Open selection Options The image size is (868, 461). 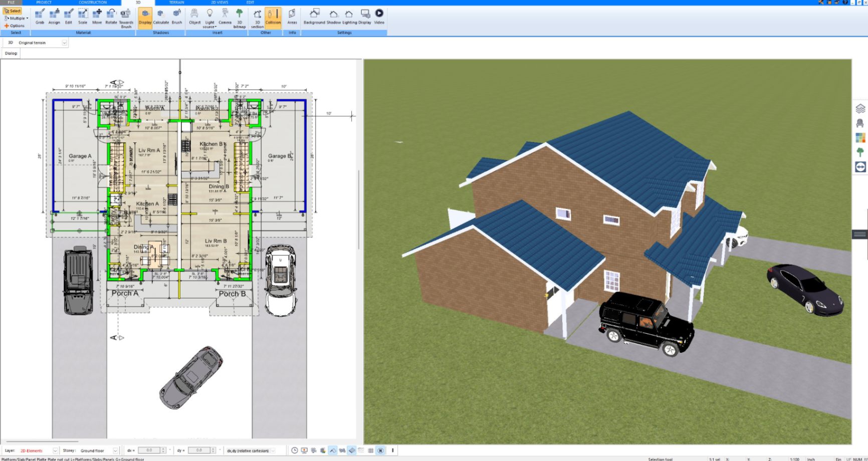pos(15,26)
